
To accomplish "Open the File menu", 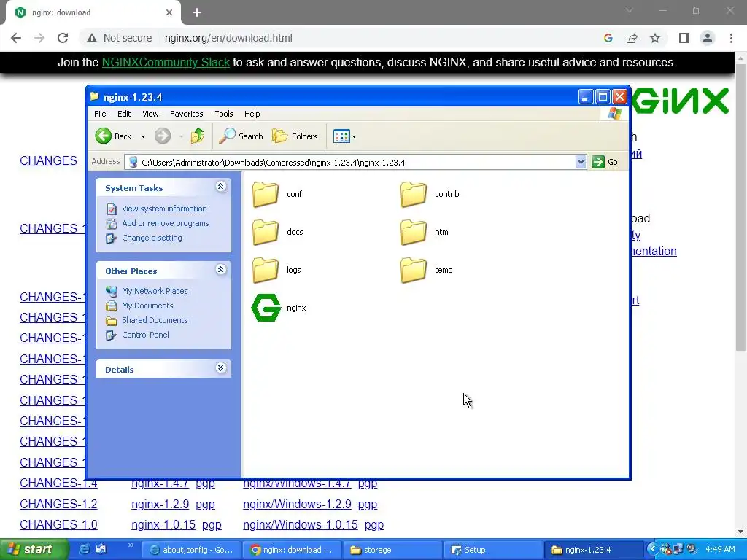I will 100,114.
